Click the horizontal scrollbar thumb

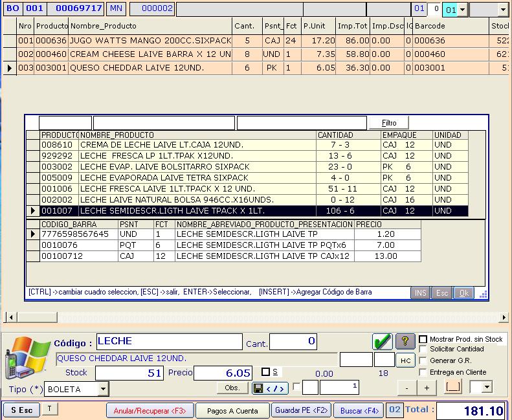[36, 317]
